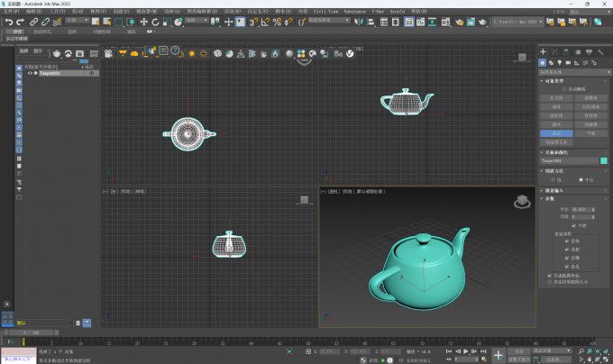Click the 平面 object type button
The image size is (613, 364).
[x=590, y=133]
